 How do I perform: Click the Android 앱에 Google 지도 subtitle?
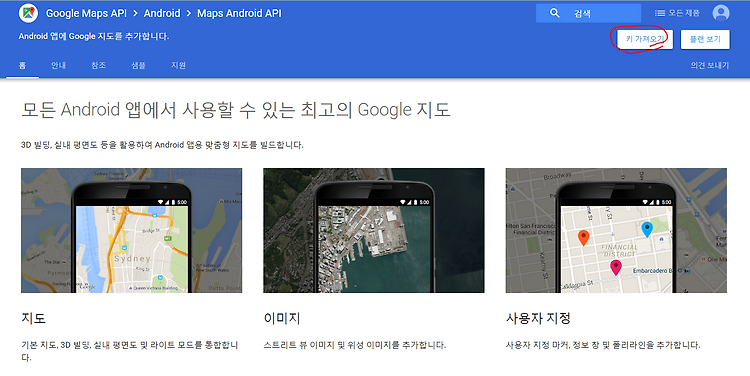pyautogui.click(x=94, y=36)
